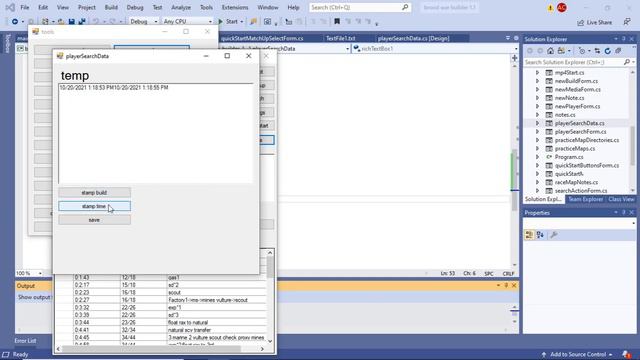640x360 pixels.
Task: Click the Switch Views folder icon in Solution Explorer
Action: 561,51
